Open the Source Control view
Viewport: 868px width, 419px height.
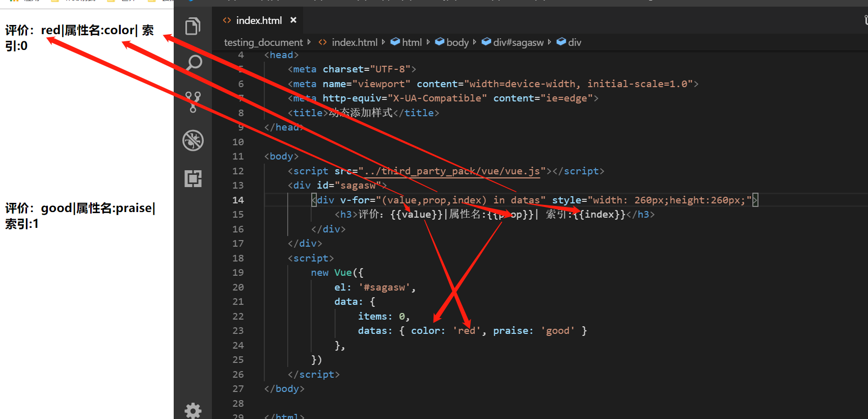pyautogui.click(x=193, y=102)
